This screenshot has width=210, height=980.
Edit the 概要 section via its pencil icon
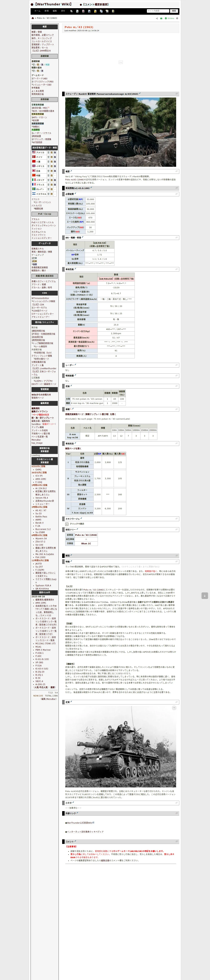point(72,171)
